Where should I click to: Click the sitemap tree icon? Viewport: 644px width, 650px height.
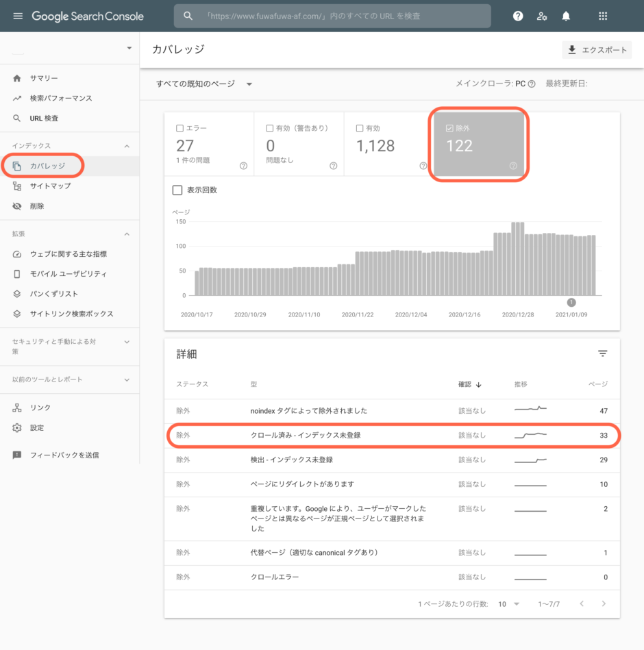(x=17, y=186)
